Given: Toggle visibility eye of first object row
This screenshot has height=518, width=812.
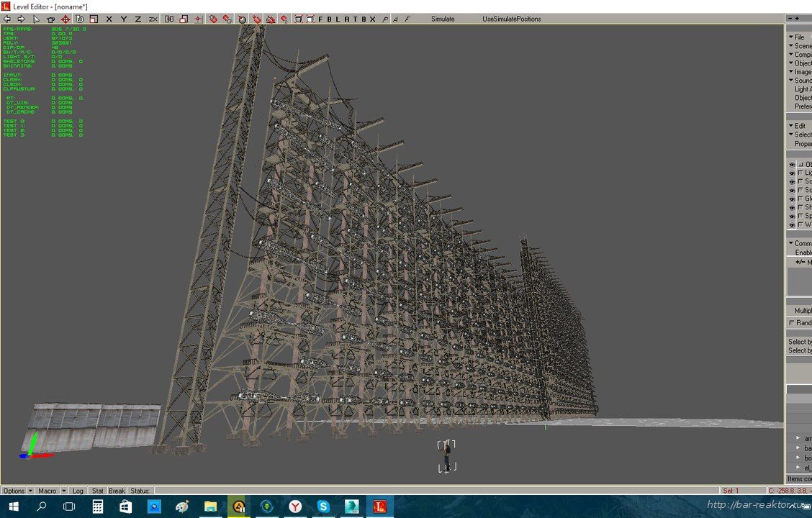Looking at the screenshot, I should pyautogui.click(x=792, y=165).
